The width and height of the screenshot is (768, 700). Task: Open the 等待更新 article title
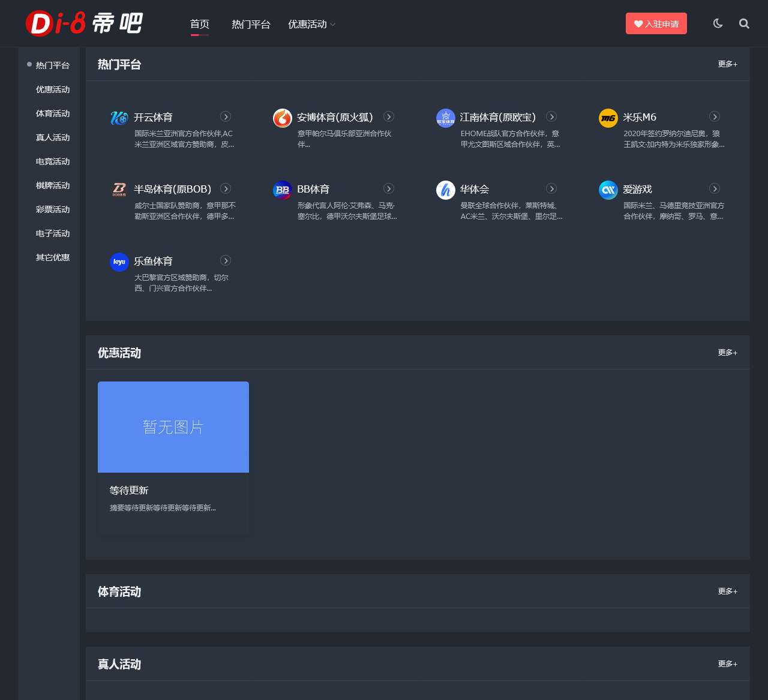click(129, 490)
